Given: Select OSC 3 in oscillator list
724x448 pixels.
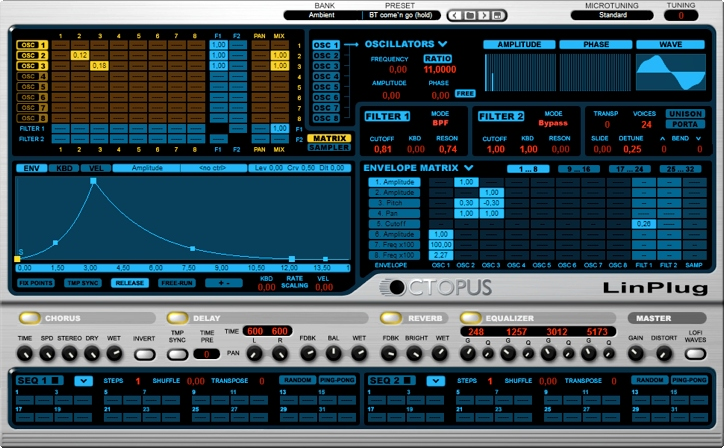Looking at the screenshot, I should click(326, 66).
